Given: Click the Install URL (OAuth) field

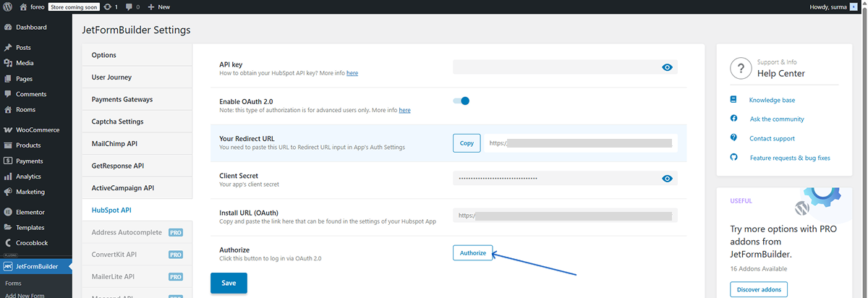Looking at the screenshot, I should tap(565, 216).
